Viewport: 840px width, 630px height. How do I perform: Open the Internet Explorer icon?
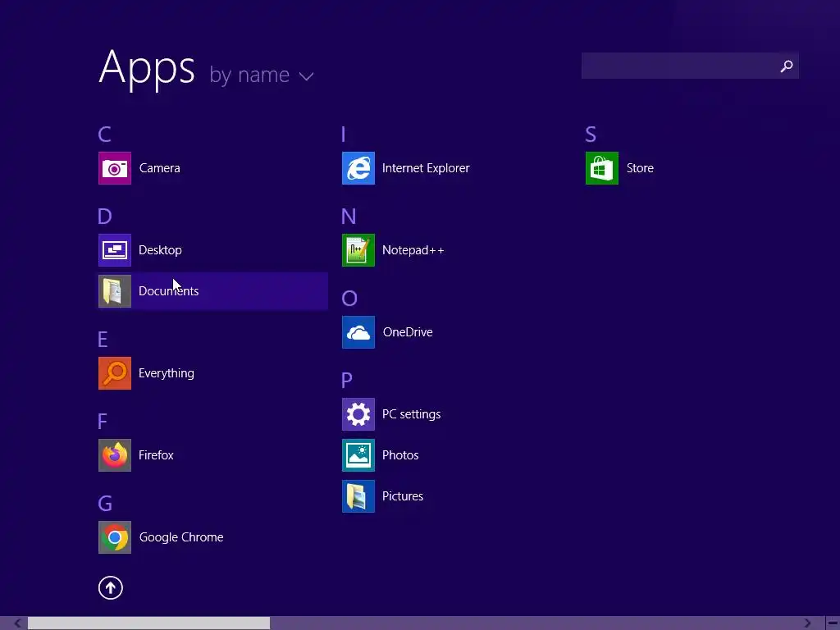358,168
